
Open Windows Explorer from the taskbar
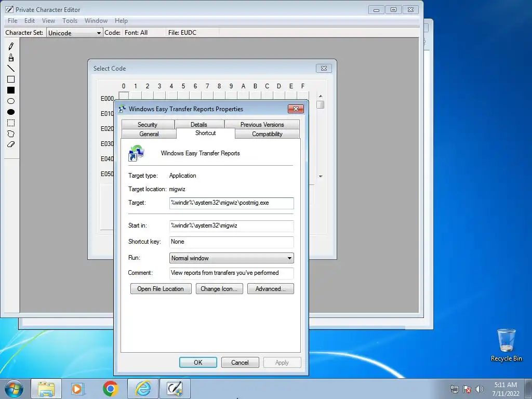(x=46, y=389)
